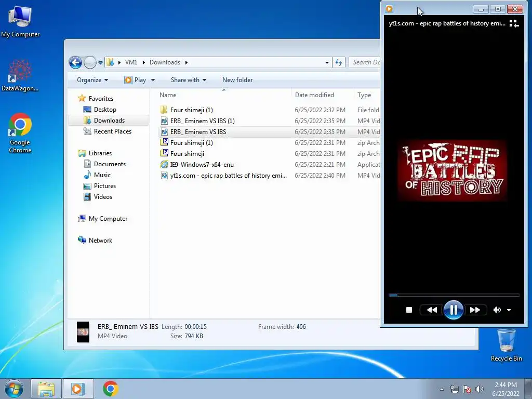Open the Share with menu
The width and height of the screenshot is (532, 399).
(x=188, y=80)
